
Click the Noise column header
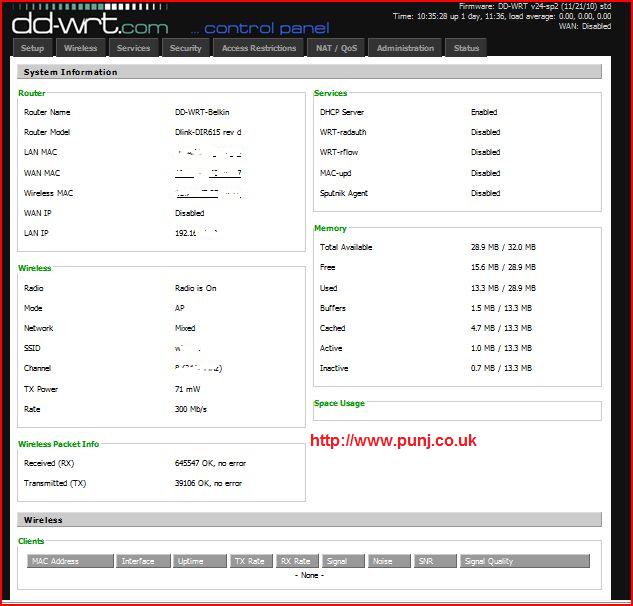pyautogui.click(x=389, y=561)
